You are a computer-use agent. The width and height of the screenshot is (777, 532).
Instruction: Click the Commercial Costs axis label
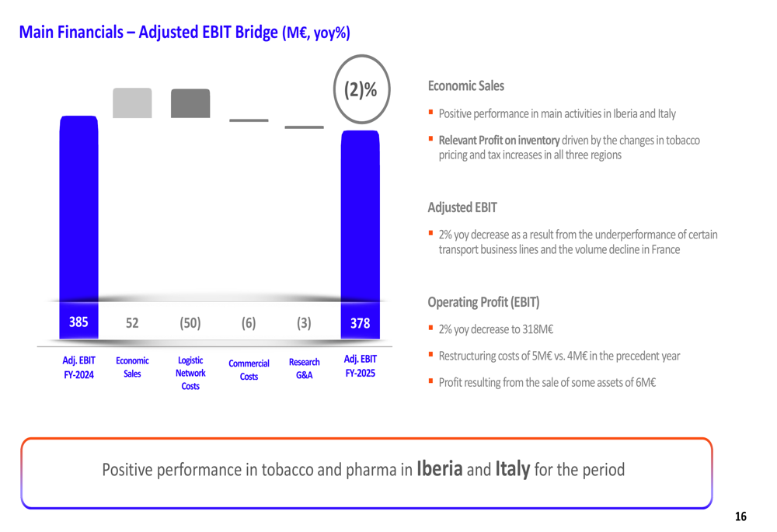(x=249, y=370)
